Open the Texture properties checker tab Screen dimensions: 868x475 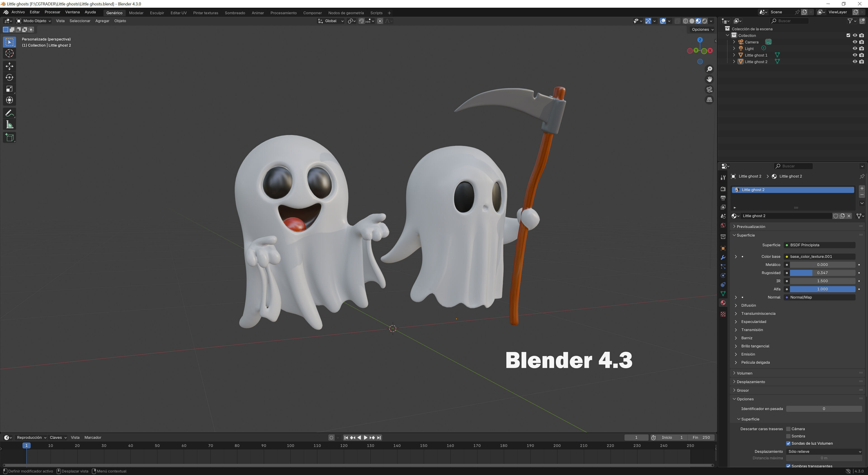(x=723, y=314)
